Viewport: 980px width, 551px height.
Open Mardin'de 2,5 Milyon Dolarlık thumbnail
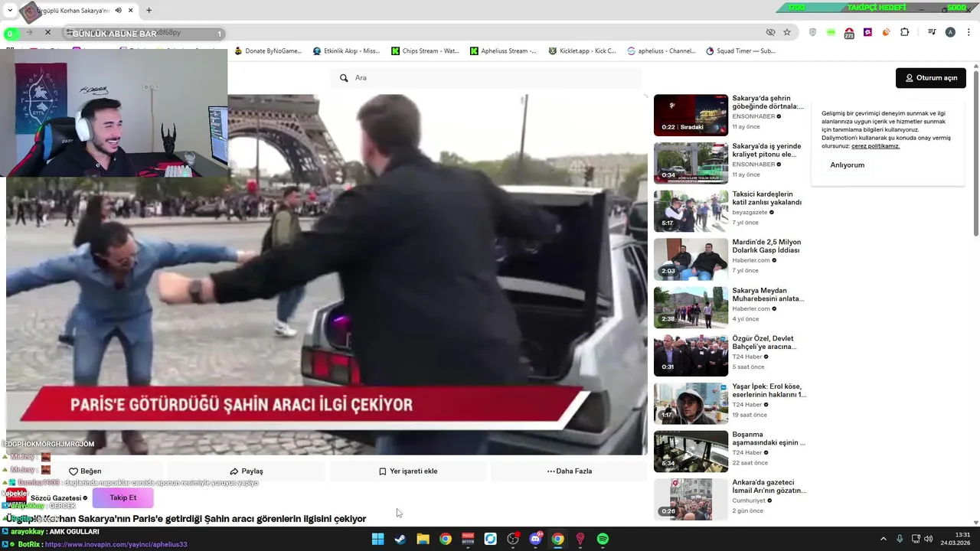[x=691, y=259]
